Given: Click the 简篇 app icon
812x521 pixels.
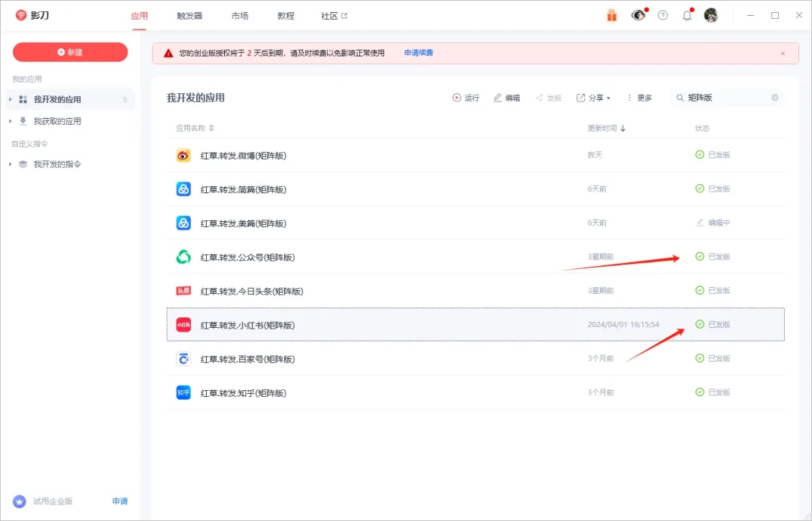Looking at the screenshot, I should pos(183,189).
